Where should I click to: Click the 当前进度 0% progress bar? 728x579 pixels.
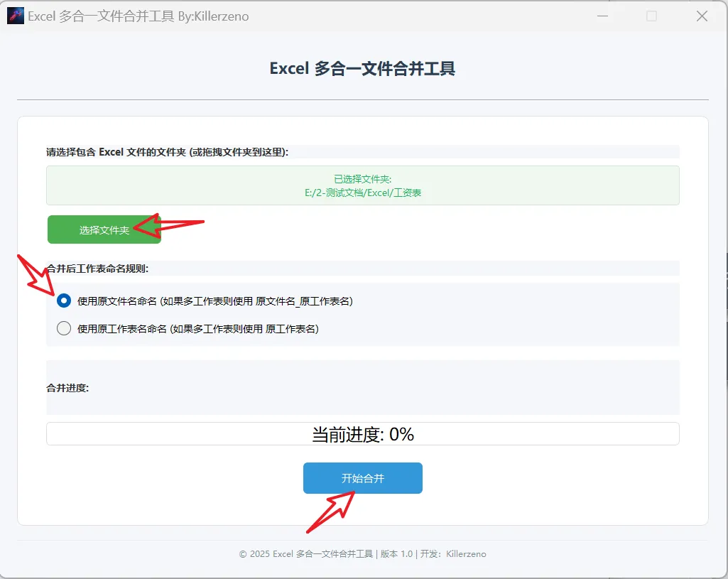(x=362, y=434)
